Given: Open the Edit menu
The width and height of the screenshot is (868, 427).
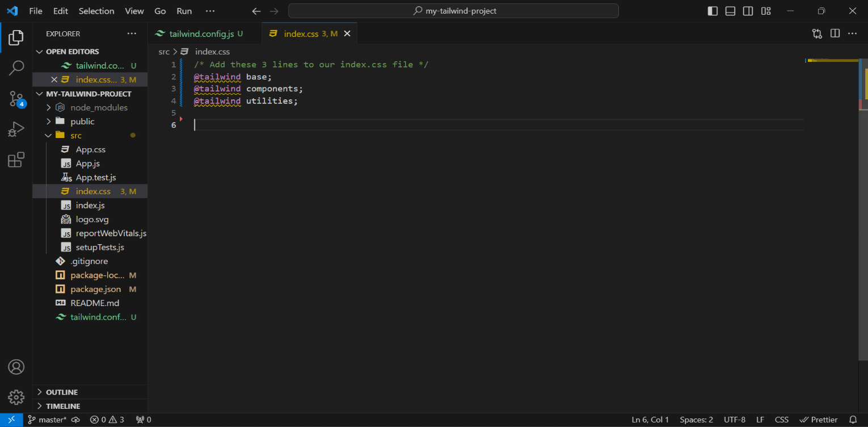Looking at the screenshot, I should tap(60, 11).
